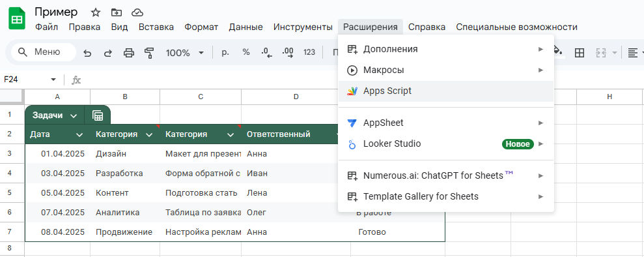Select cell Готово

(398, 232)
